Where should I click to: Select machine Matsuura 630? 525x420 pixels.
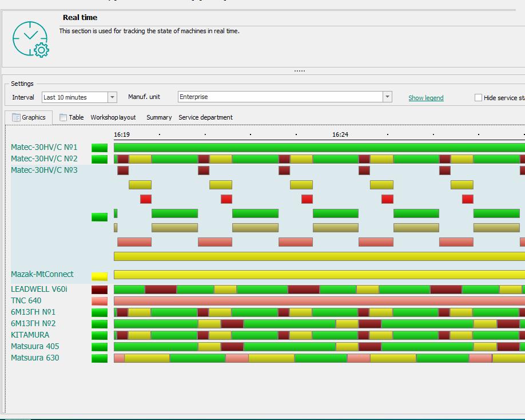[x=35, y=358]
